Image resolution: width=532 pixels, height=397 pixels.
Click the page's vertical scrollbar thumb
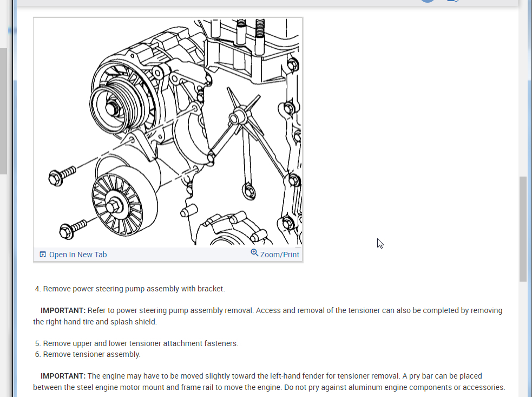point(523,229)
